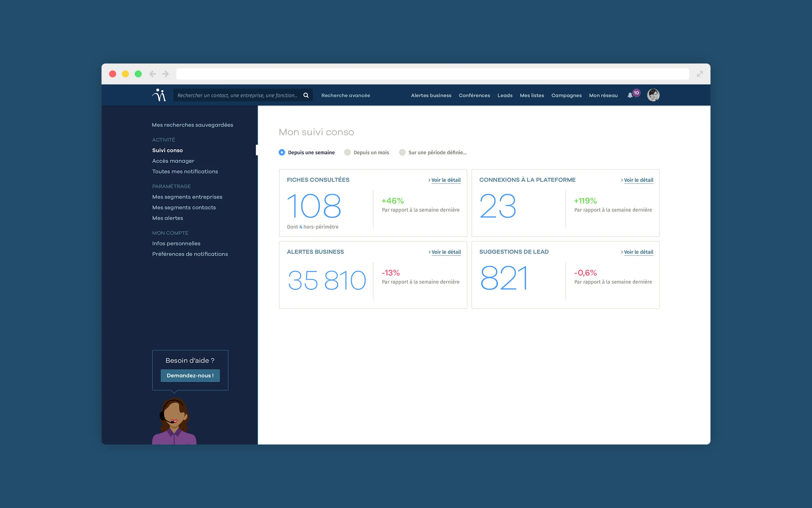The image size is (812, 508).
Task: Click the 821 suggestions value
Action: (x=503, y=278)
